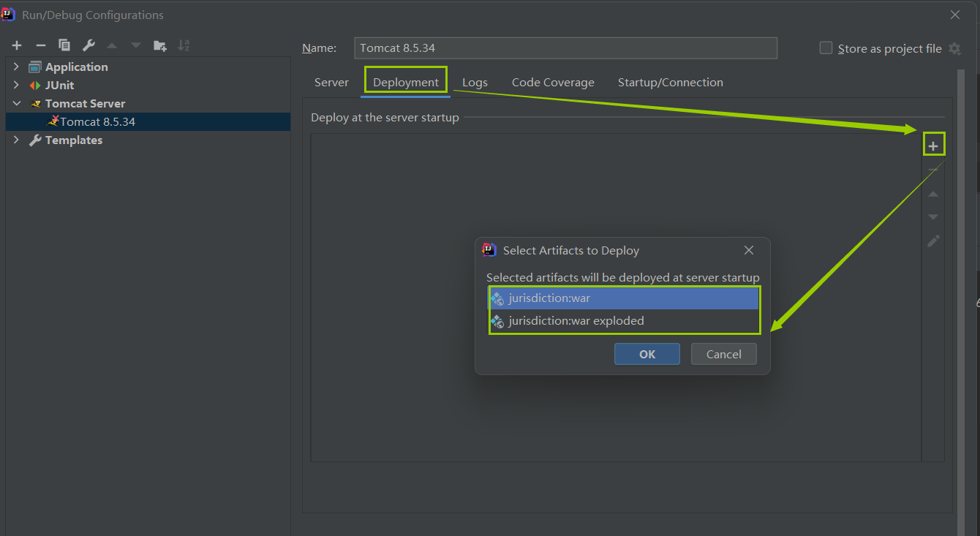Screen dimensions: 980x536
Task: Click the Tomcat Server category icon
Action: [35, 103]
